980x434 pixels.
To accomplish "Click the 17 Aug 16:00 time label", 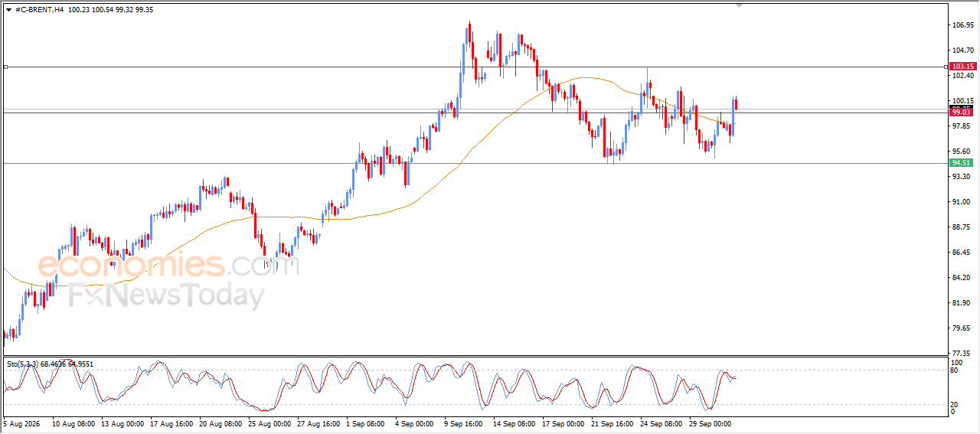I will click(171, 423).
